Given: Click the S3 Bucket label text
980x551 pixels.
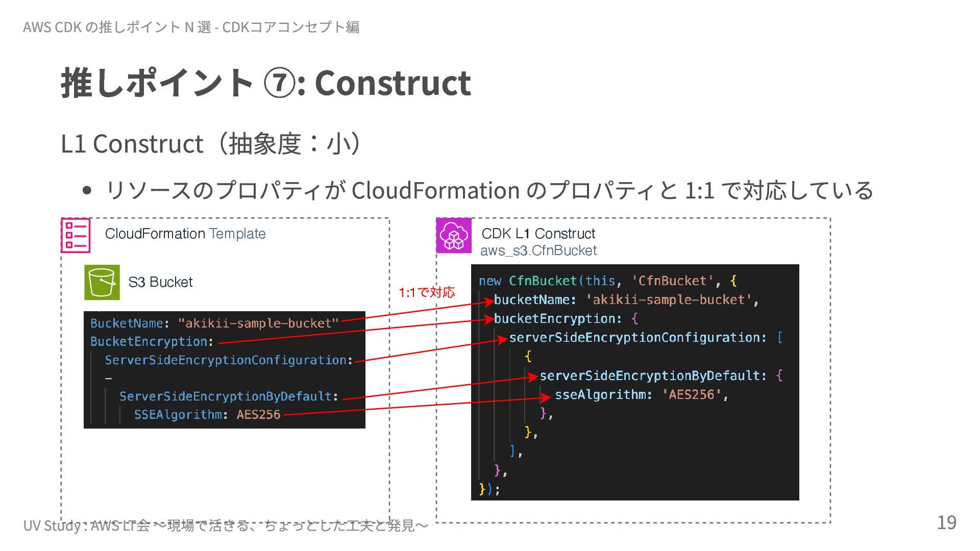Looking at the screenshot, I should [160, 282].
